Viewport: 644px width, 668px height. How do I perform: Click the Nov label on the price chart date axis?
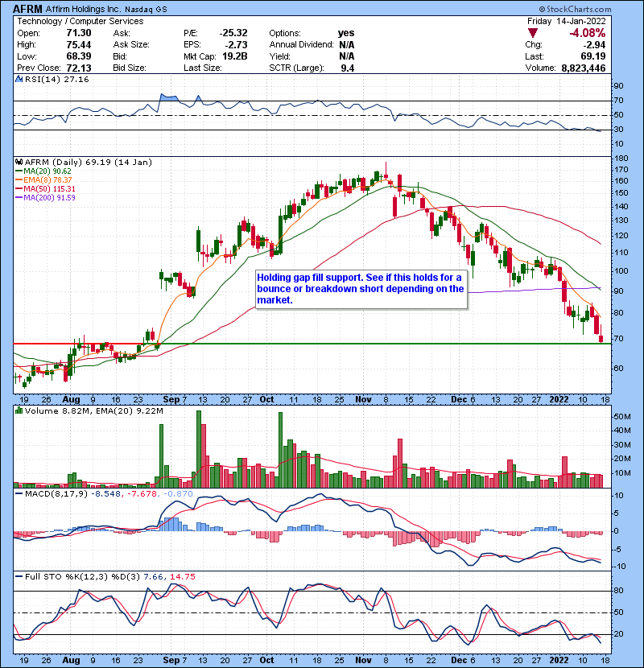point(363,399)
